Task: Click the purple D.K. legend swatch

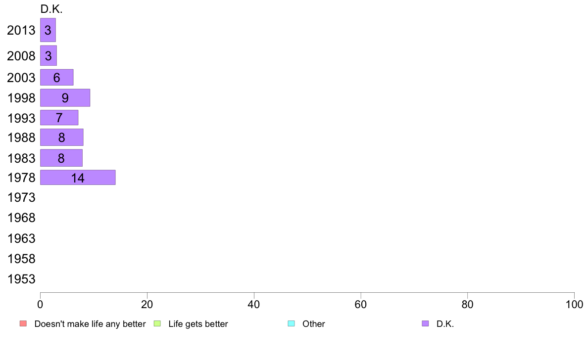Action: coord(425,323)
